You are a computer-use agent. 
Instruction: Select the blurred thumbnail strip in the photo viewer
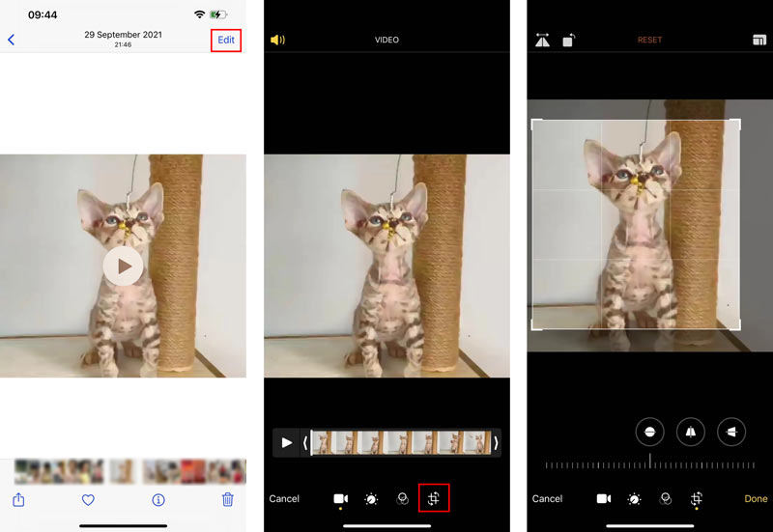129,471
